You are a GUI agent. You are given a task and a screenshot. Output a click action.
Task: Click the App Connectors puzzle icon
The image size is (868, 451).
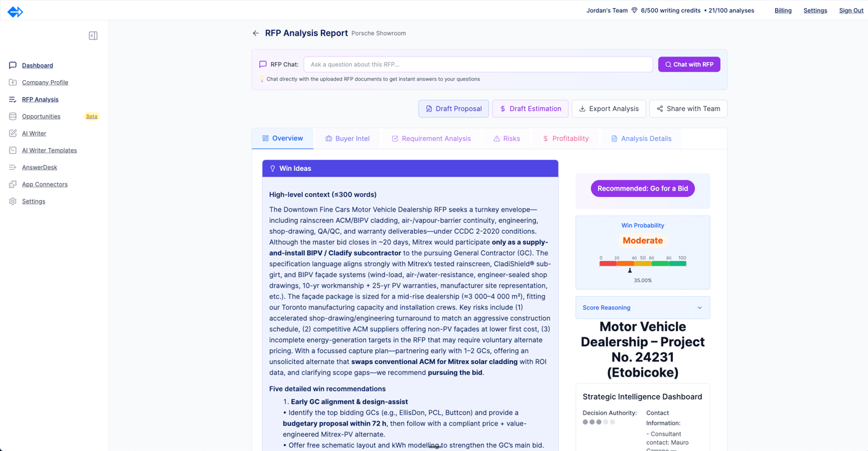pos(13,184)
